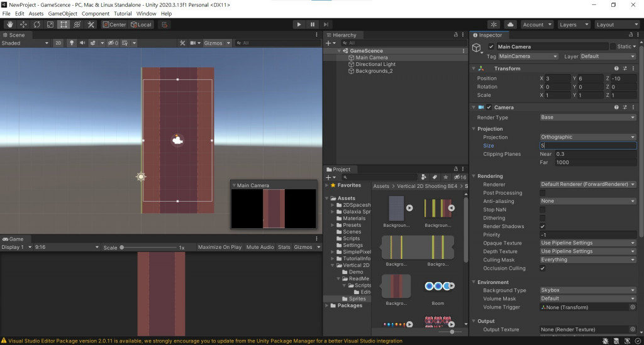Screen dimensions: 644x345
Task: Click Maximize On Play button
Action: 219,247
